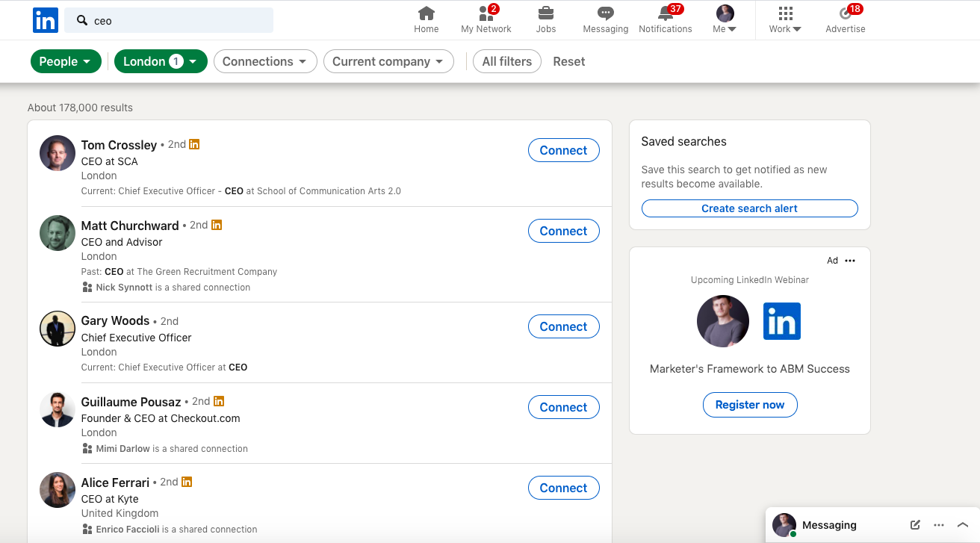This screenshot has width=980, height=543.
Task: Open My Network with the network icon
Action: pyautogui.click(x=486, y=14)
